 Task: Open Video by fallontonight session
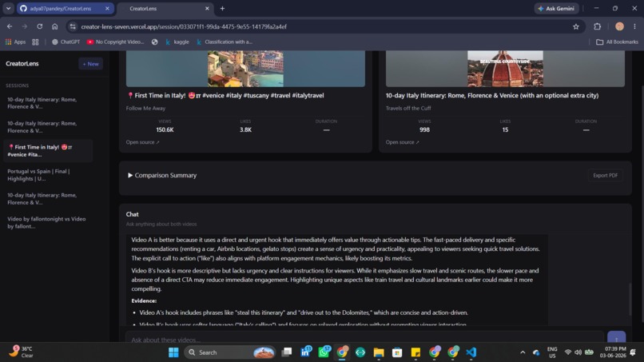pyautogui.click(x=48, y=222)
